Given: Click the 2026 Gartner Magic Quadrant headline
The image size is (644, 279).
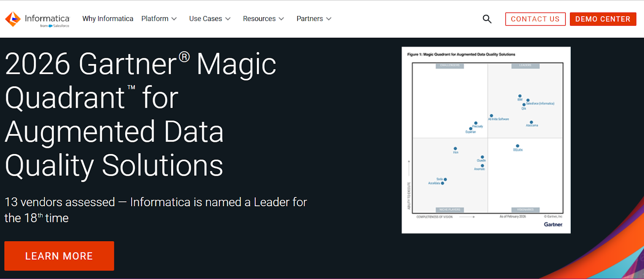Looking at the screenshot, I should click(141, 115).
